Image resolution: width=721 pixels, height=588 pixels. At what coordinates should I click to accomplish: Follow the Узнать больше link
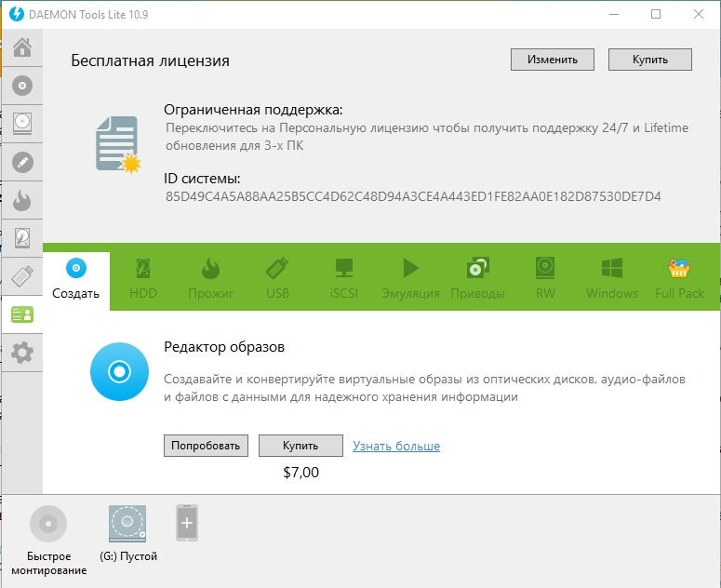tap(396, 446)
